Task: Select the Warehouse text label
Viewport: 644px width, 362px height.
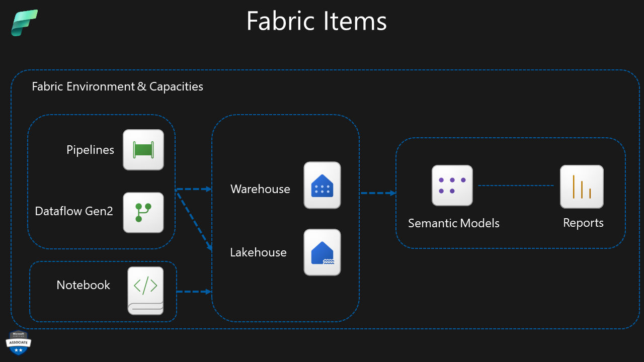Action: 260,189
